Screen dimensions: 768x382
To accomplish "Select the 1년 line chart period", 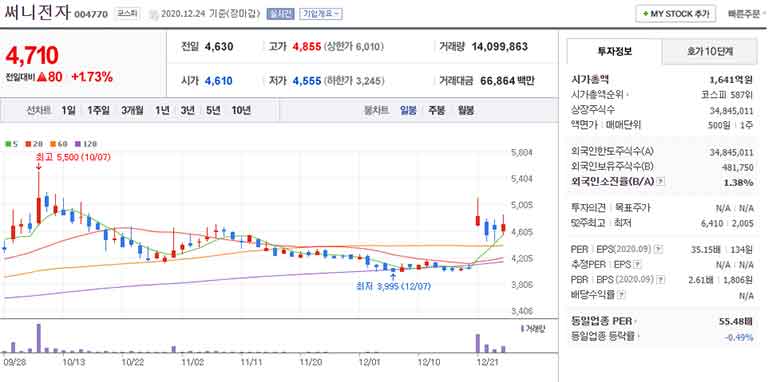I will click(162, 110).
